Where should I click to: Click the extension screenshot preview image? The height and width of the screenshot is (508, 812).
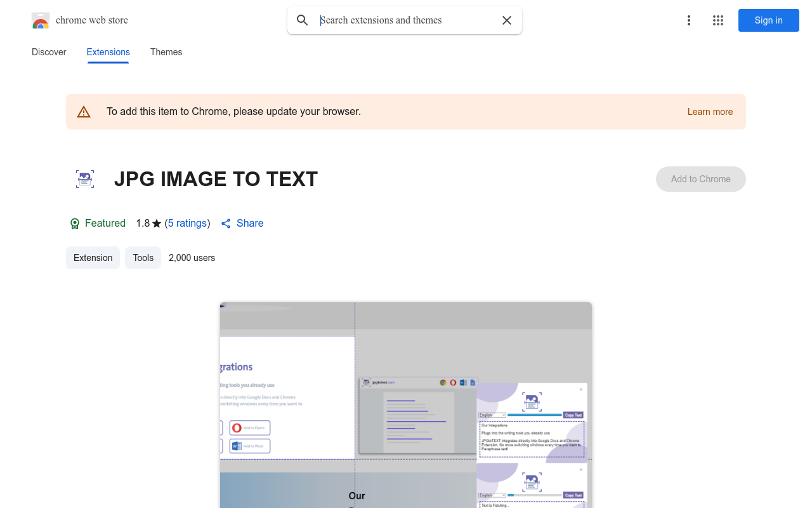coord(406,405)
